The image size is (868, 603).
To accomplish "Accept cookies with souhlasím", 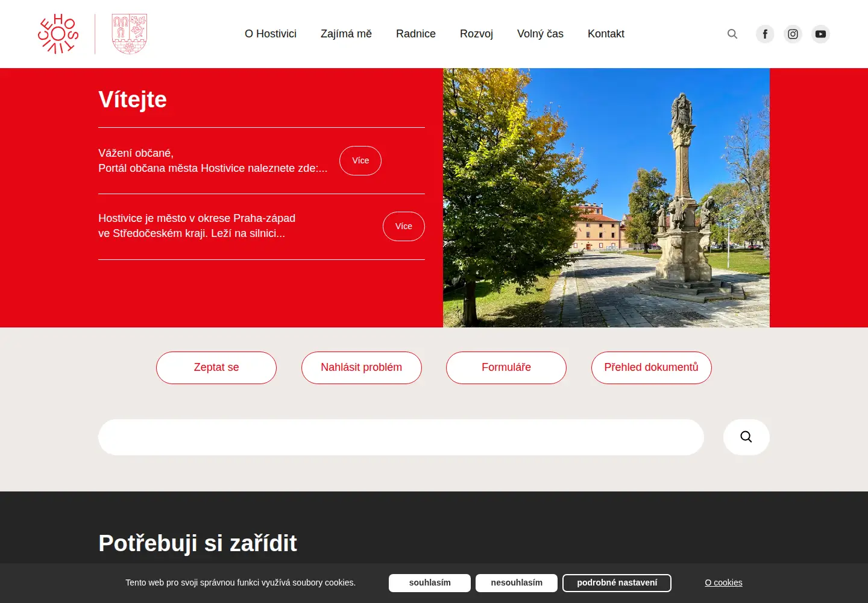I will click(430, 583).
